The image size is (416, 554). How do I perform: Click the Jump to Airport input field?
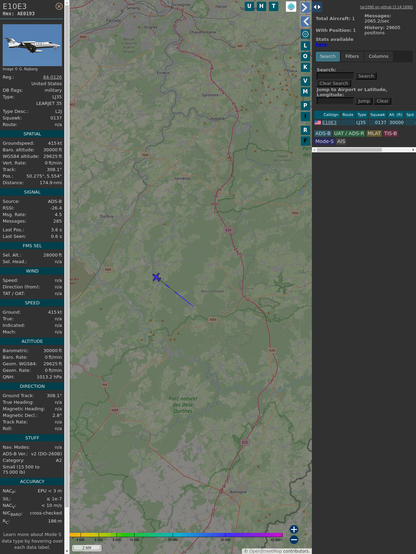coord(335,101)
